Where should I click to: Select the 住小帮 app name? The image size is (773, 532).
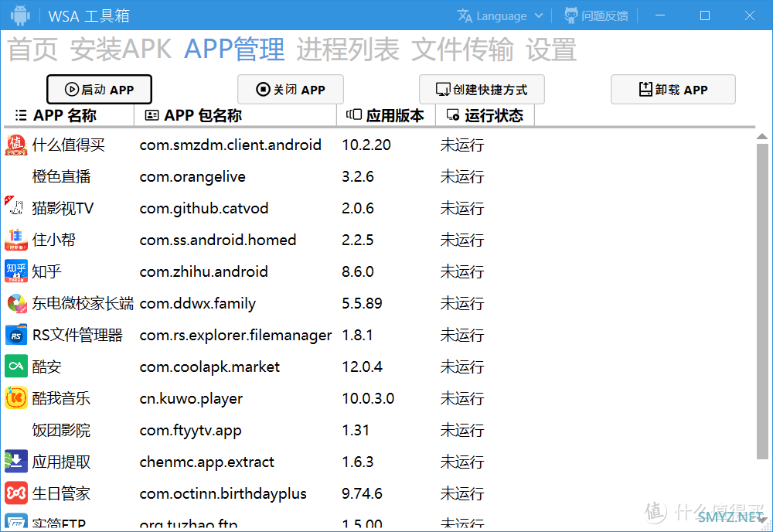[x=54, y=240]
